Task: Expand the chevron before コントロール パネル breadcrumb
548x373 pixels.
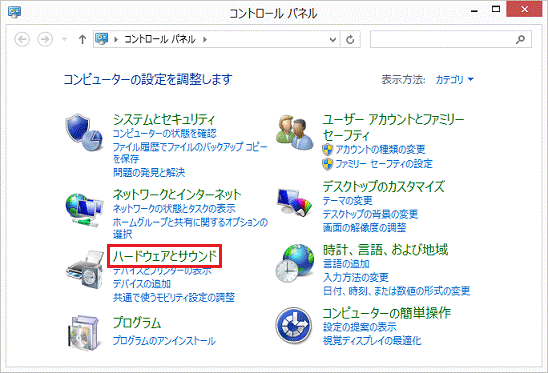Action: (116, 40)
